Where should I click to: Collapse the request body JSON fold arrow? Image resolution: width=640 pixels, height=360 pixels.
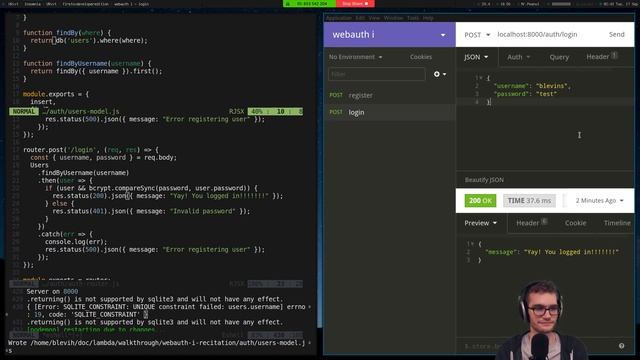coord(481,78)
